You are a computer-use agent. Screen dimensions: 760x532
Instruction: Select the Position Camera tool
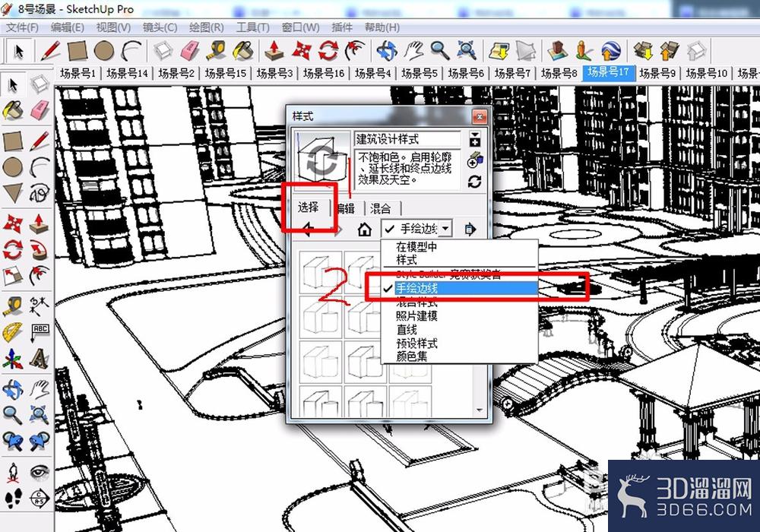(x=13, y=471)
